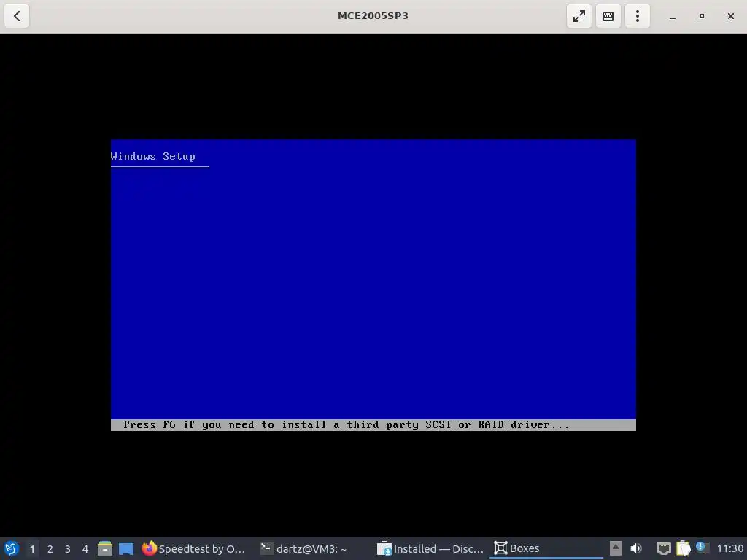Open the bird logo application menu
Image resolution: width=747 pixels, height=560 pixels.
[x=12, y=548]
